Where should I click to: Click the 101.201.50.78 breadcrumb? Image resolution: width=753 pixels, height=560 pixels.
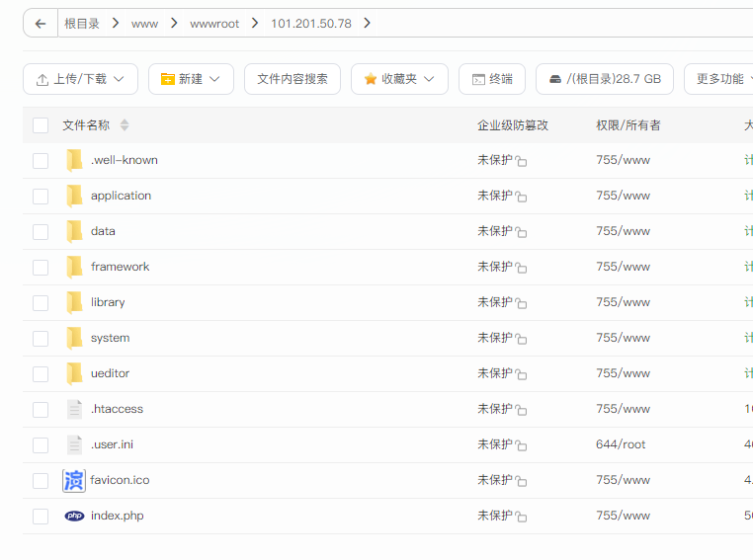coord(311,24)
